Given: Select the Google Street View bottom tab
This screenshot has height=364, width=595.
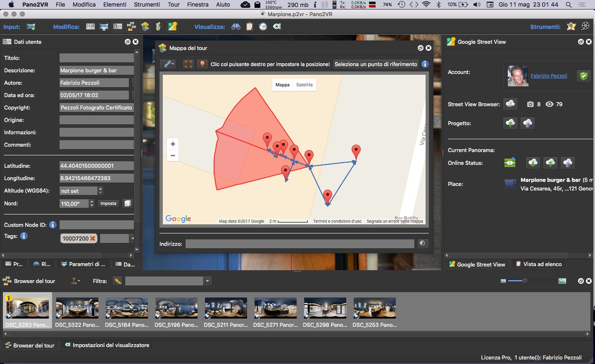Looking at the screenshot, I should click(x=477, y=264).
